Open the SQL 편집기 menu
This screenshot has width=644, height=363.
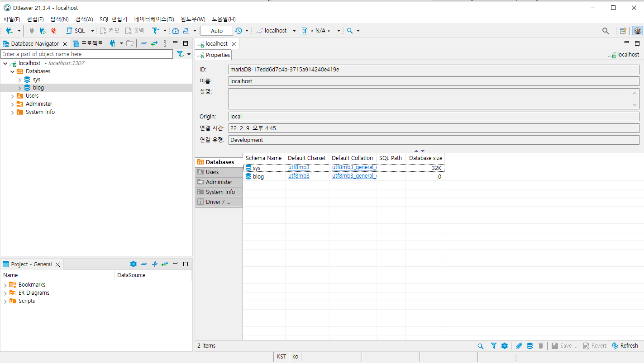tap(114, 19)
